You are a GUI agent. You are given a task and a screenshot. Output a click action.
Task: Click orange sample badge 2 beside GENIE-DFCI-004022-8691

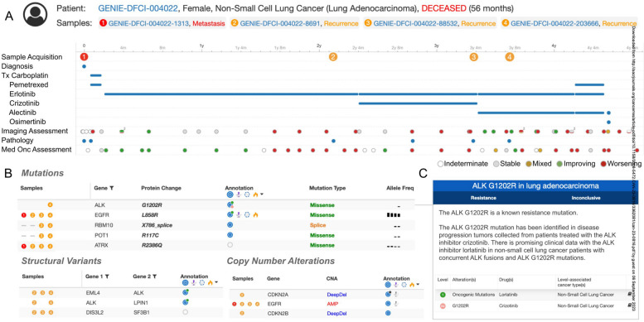(x=235, y=23)
